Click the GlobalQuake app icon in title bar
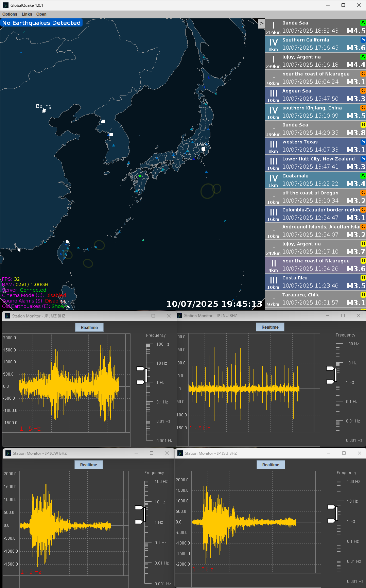 click(5, 5)
